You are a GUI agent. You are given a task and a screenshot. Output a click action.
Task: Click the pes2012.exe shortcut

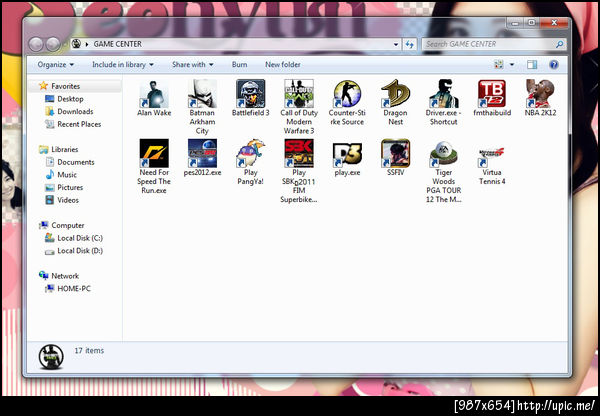coord(202,157)
